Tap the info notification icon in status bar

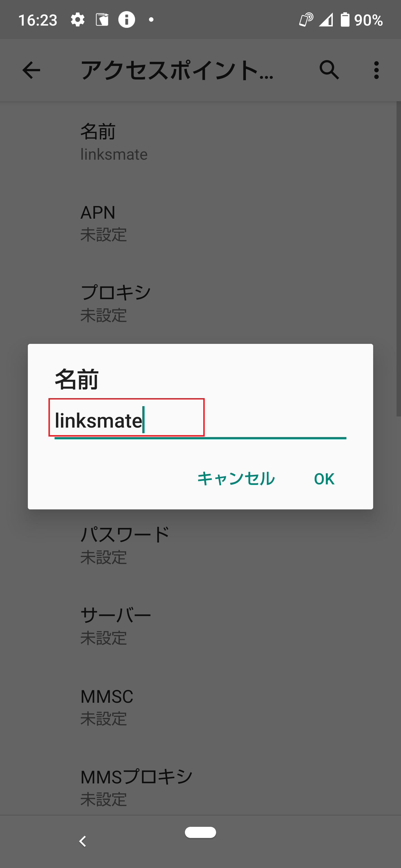click(x=126, y=19)
